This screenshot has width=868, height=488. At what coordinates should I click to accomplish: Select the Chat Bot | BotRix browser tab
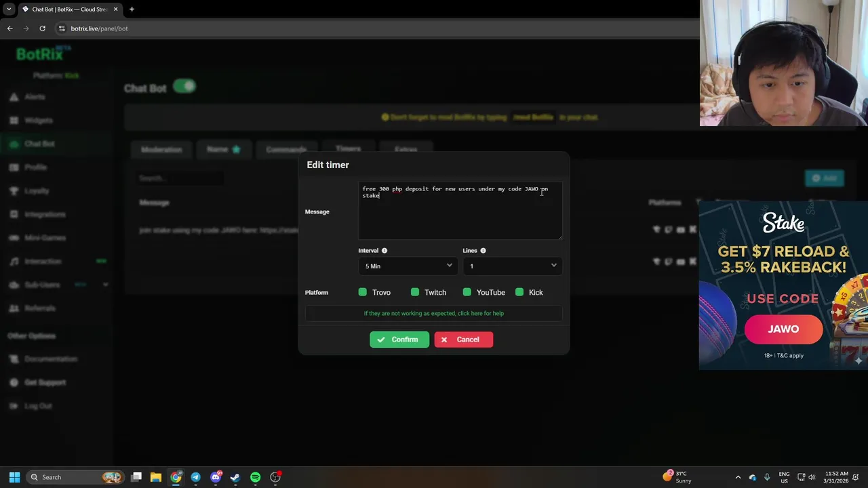coord(69,9)
